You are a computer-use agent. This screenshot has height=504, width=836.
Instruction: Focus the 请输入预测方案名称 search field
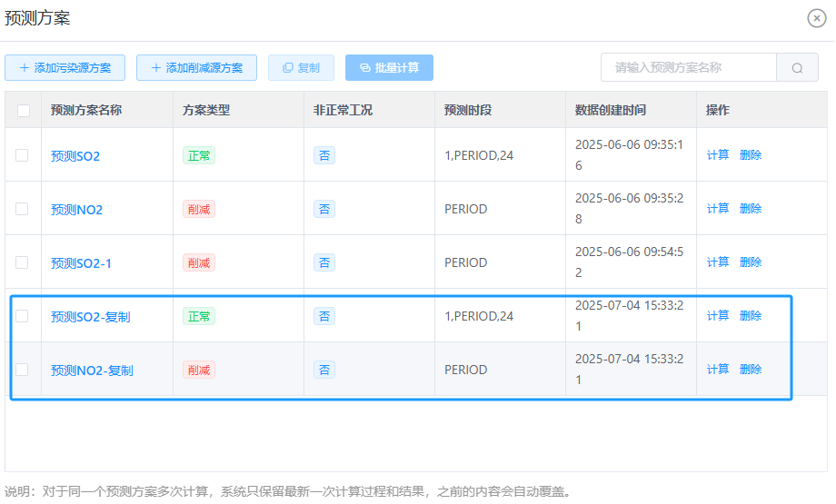[689, 68]
